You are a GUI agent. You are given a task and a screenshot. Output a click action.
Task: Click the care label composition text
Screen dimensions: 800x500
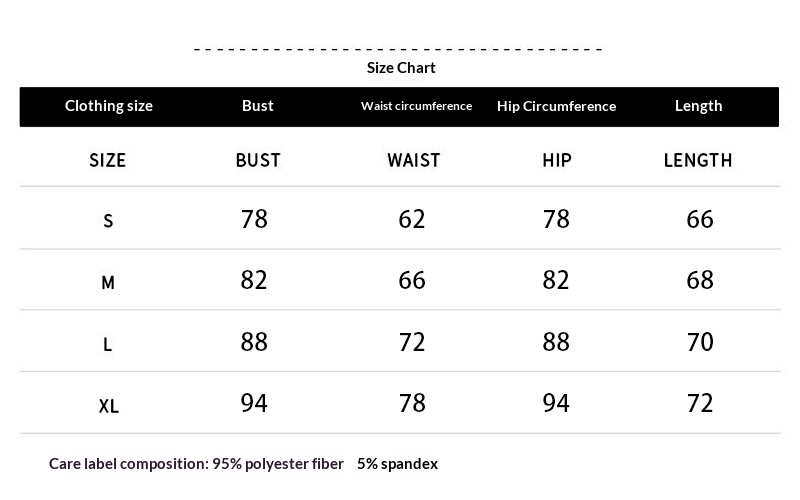click(243, 464)
